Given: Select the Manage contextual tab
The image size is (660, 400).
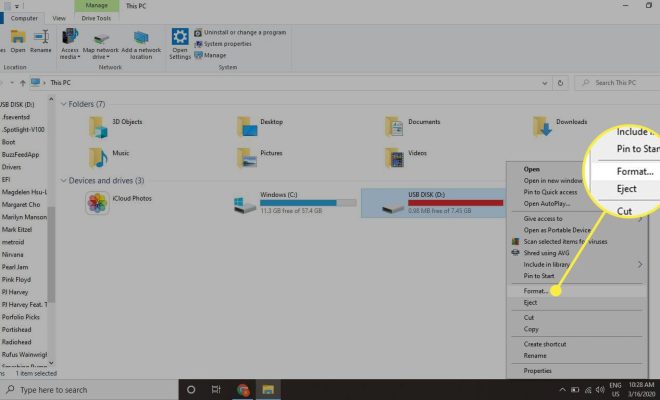Looking at the screenshot, I should click(x=96, y=5).
